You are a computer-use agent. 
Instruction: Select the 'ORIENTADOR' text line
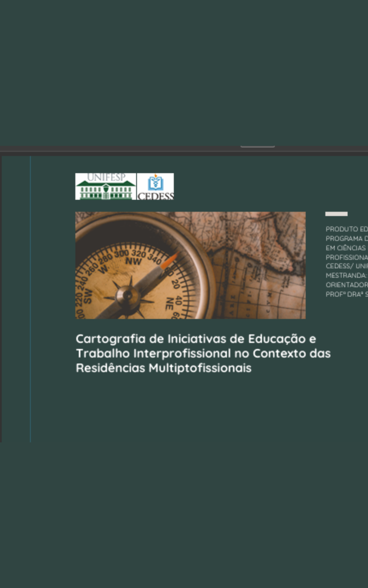coord(346,285)
